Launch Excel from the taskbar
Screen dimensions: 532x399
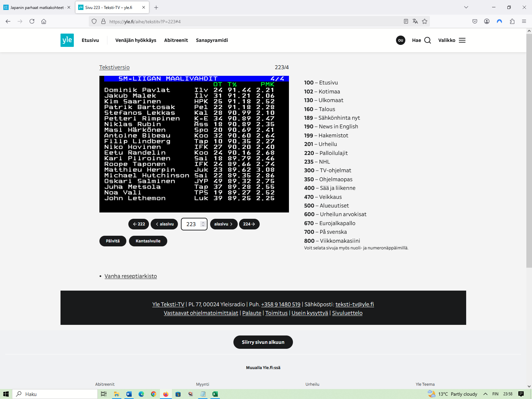[215, 394]
